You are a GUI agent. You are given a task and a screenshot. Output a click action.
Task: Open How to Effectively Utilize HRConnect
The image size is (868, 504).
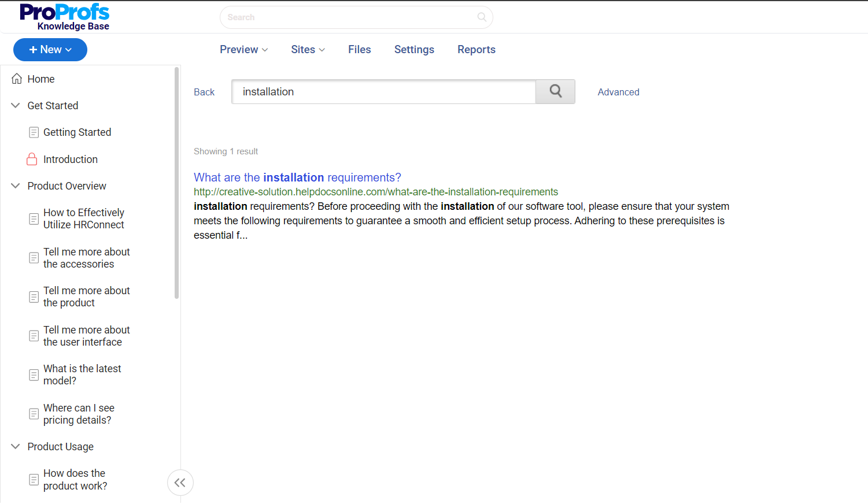point(84,218)
